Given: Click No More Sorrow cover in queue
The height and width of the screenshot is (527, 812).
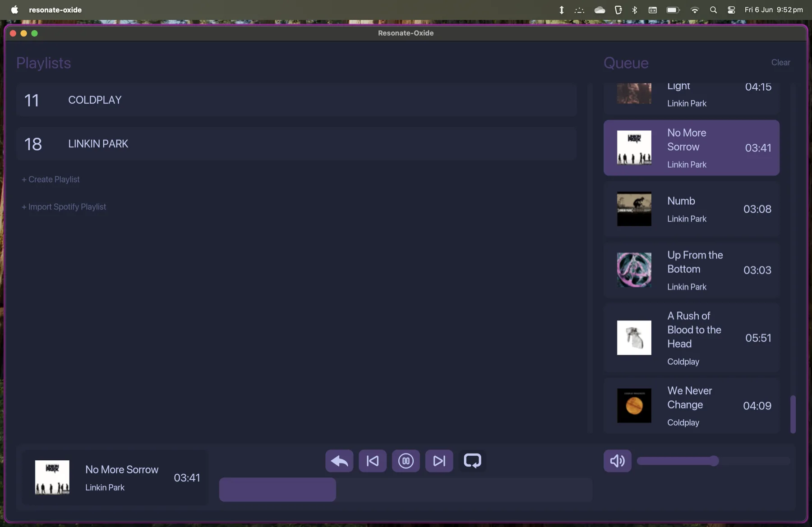Looking at the screenshot, I should coord(634,148).
